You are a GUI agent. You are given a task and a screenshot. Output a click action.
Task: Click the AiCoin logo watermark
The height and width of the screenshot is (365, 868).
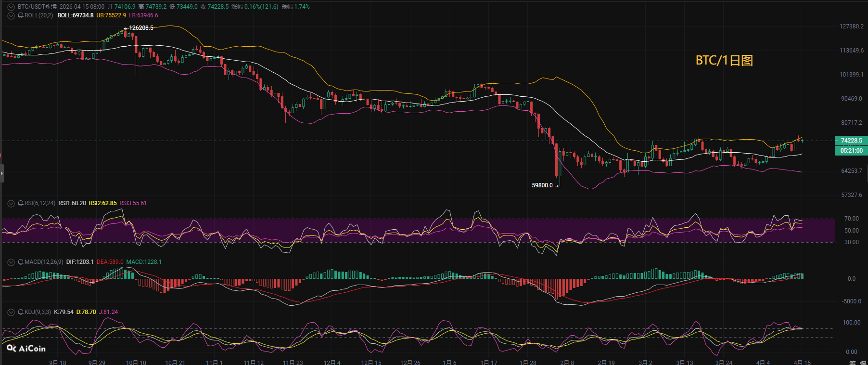[26, 348]
